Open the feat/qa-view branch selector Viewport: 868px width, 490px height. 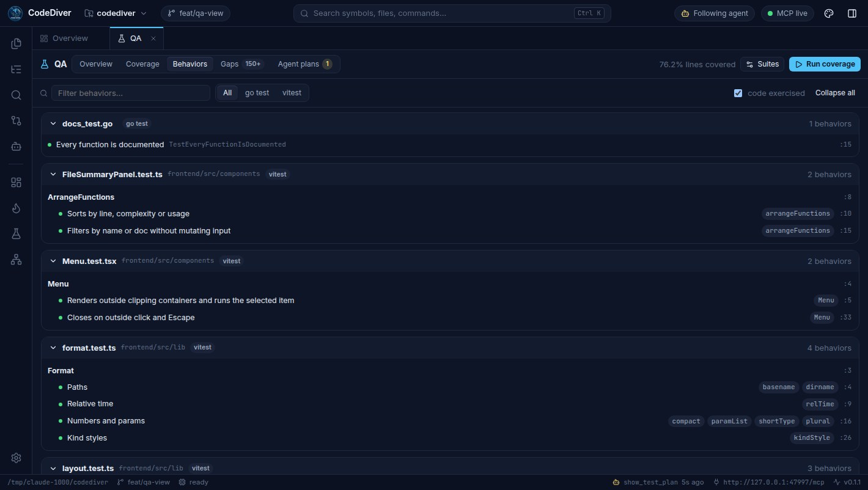pyautogui.click(x=196, y=13)
